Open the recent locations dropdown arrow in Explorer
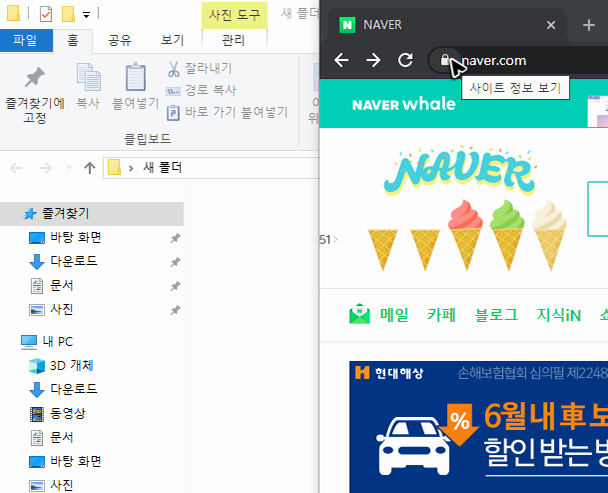The width and height of the screenshot is (608, 493). point(69,168)
